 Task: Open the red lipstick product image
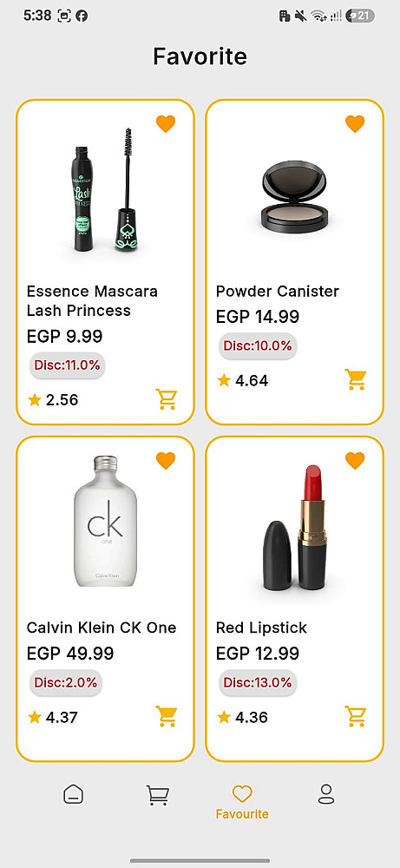click(295, 528)
